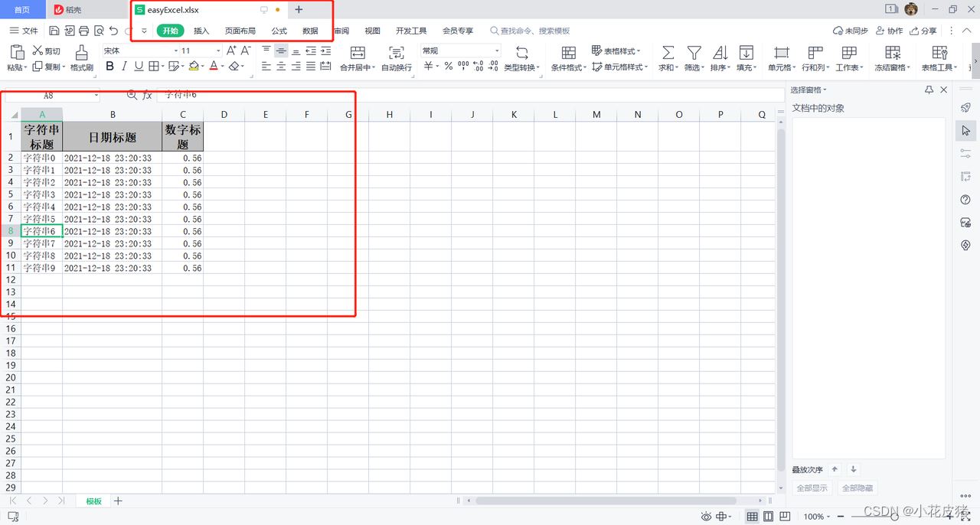The image size is (980, 525).
Task: Click the selection cursor icon in right sidebar
Action: [x=965, y=130]
